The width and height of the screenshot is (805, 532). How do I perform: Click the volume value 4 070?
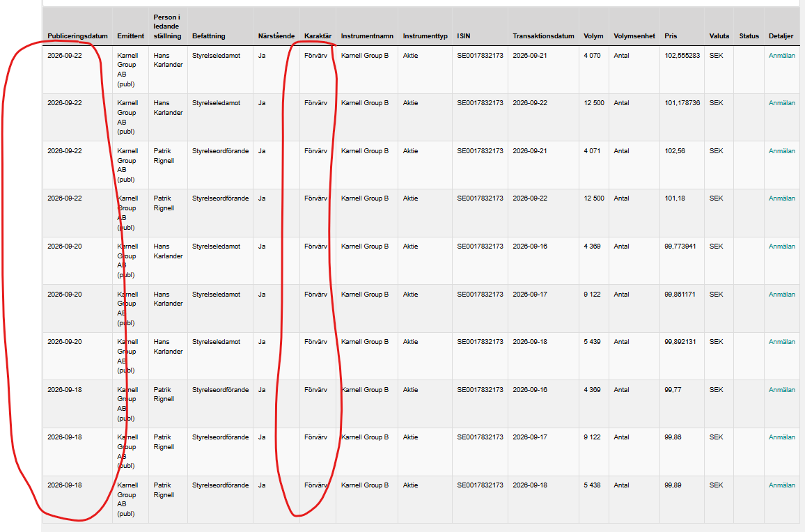coord(592,56)
